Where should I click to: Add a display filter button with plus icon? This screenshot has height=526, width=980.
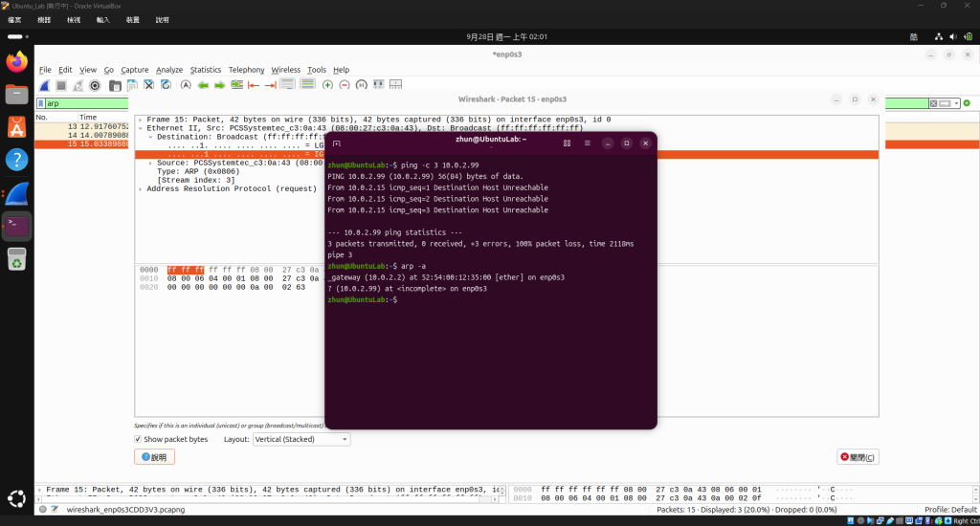(967, 103)
